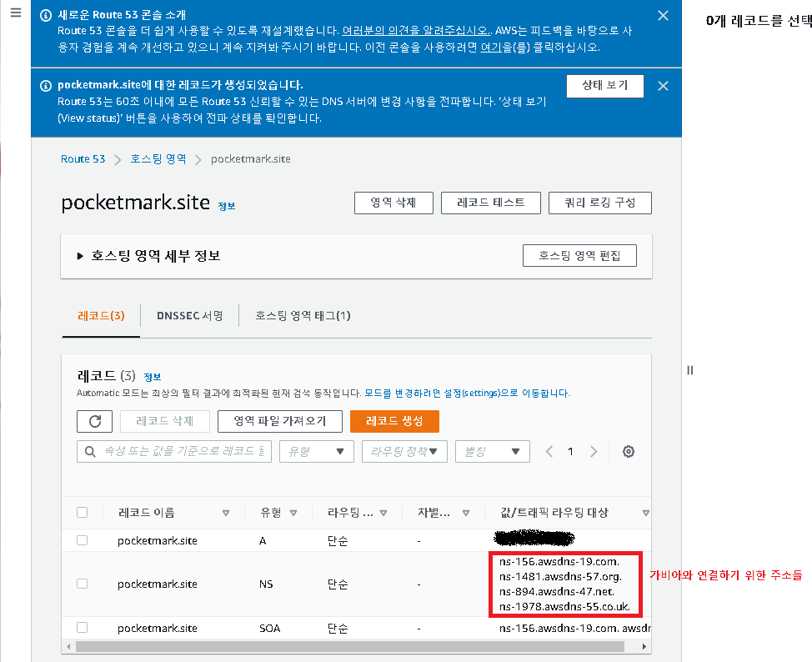Click page number 1 in pagination
The image size is (812, 662).
point(570,452)
